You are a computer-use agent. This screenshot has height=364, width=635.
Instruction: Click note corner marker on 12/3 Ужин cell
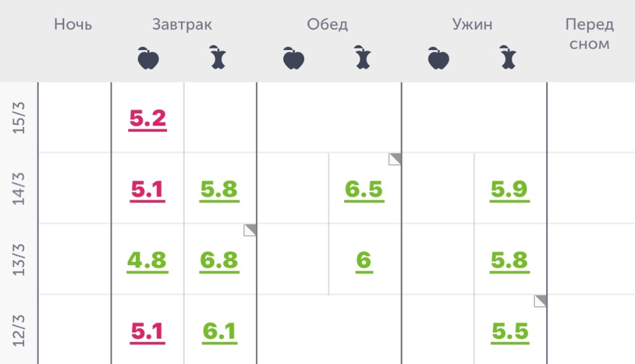click(x=540, y=301)
